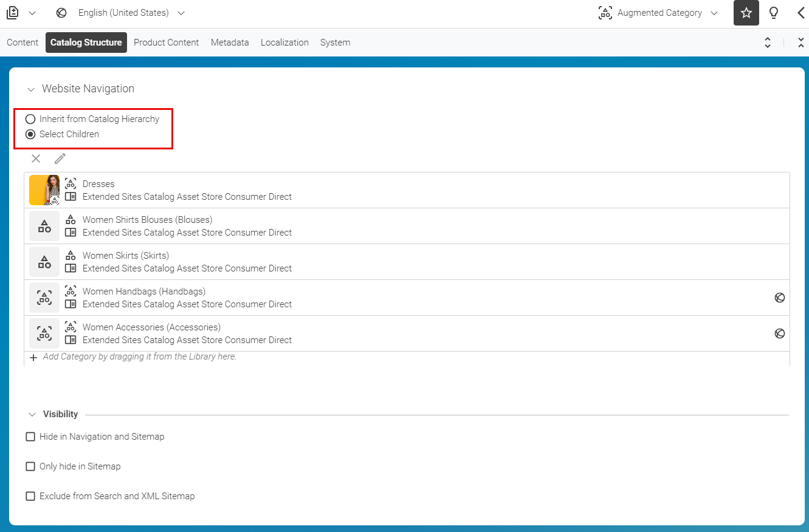
Task: Collapse the Website Navigation section
Action: coord(31,89)
